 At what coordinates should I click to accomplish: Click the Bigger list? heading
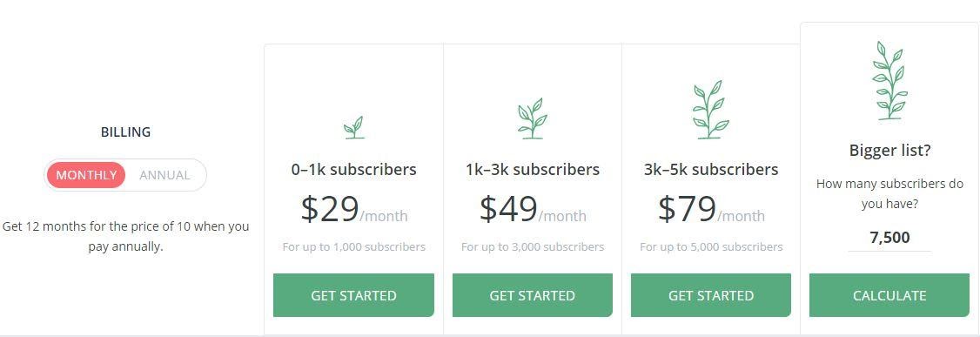point(889,151)
